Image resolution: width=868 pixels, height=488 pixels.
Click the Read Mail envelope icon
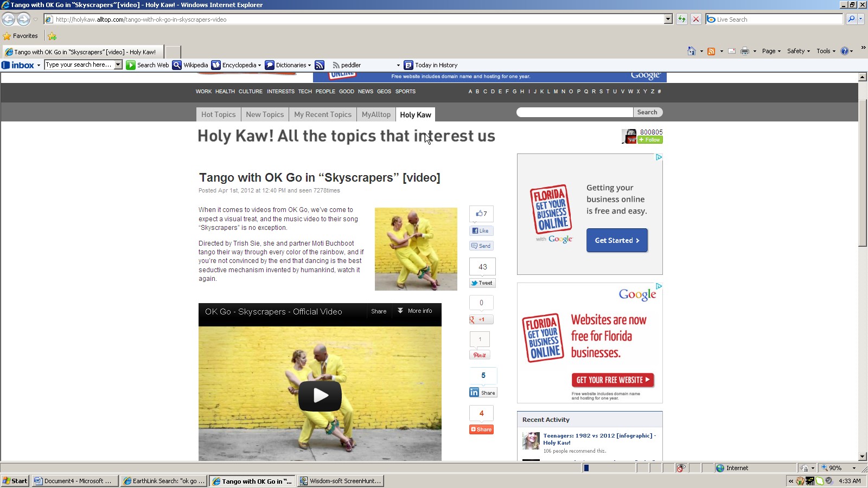(x=732, y=51)
